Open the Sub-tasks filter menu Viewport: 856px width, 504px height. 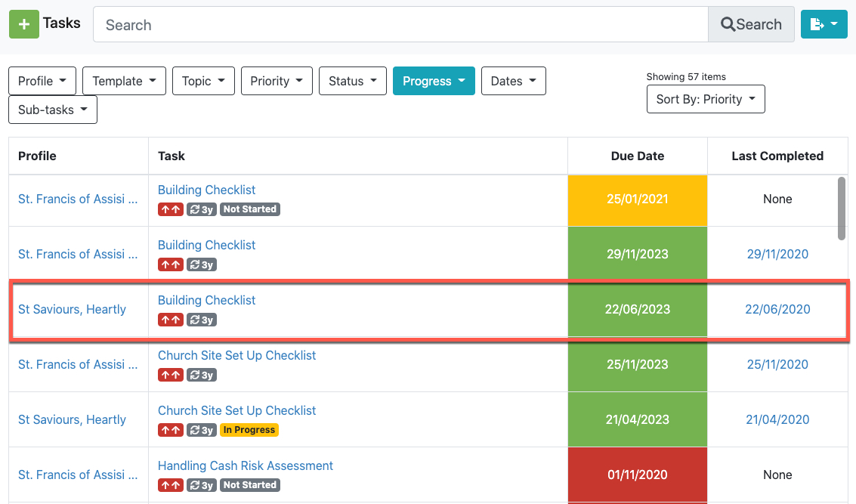[x=52, y=109]
